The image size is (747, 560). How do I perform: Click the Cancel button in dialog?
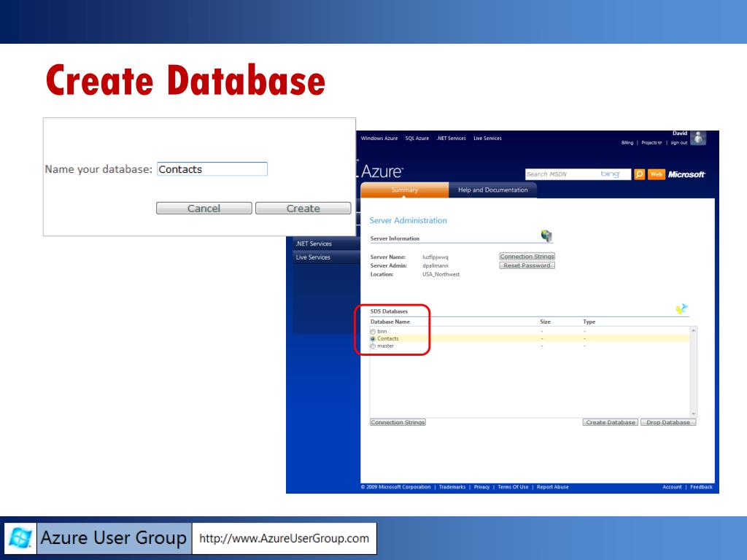pos(204,208)
